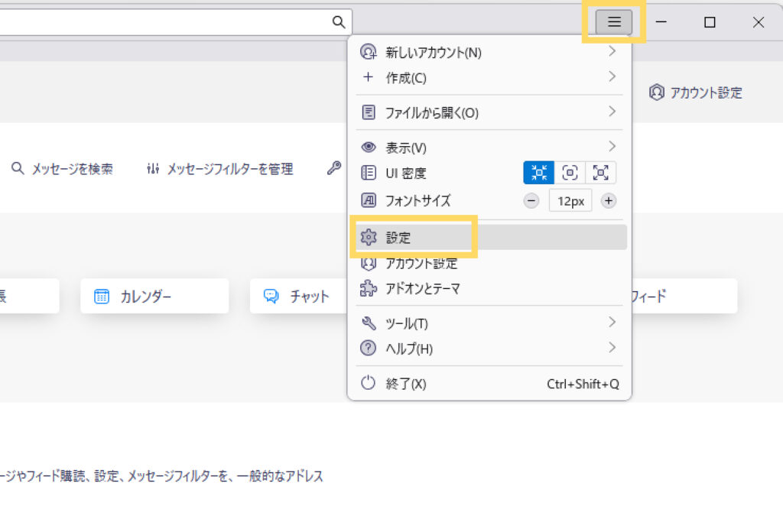Open アドオンとテーマ from the menu

[x=422, y=289]
